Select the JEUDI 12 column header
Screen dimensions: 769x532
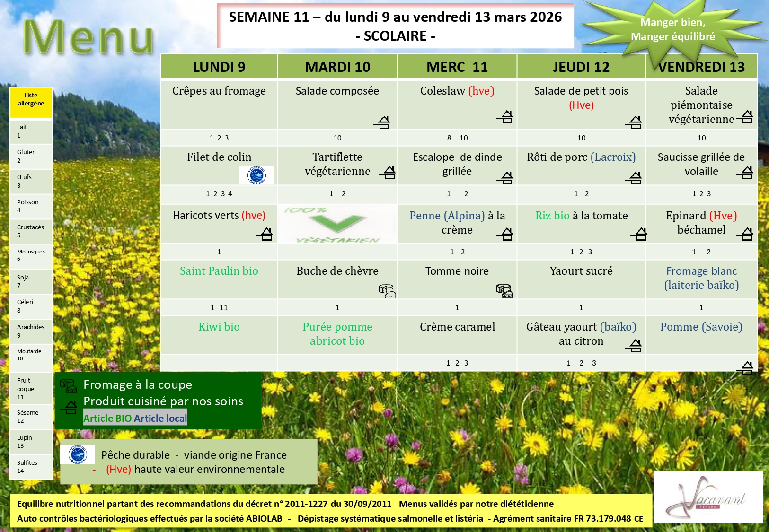(x=581, y=67)
